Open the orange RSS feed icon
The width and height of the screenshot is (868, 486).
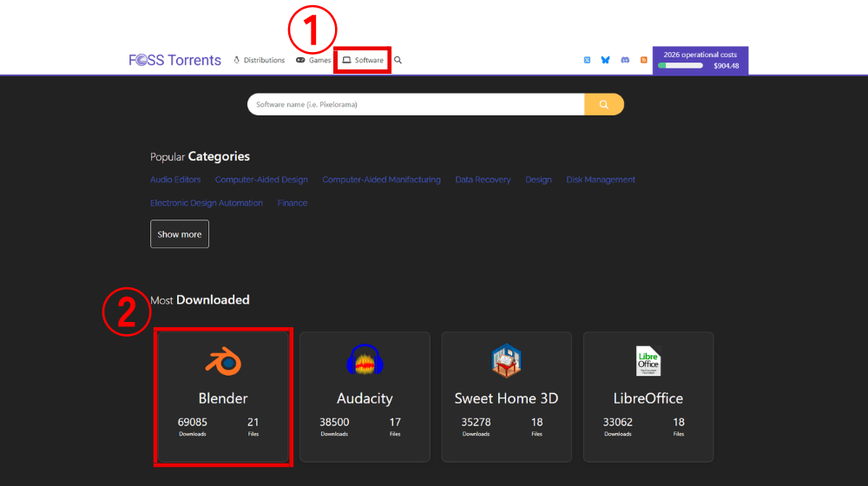tap(643, 61)
